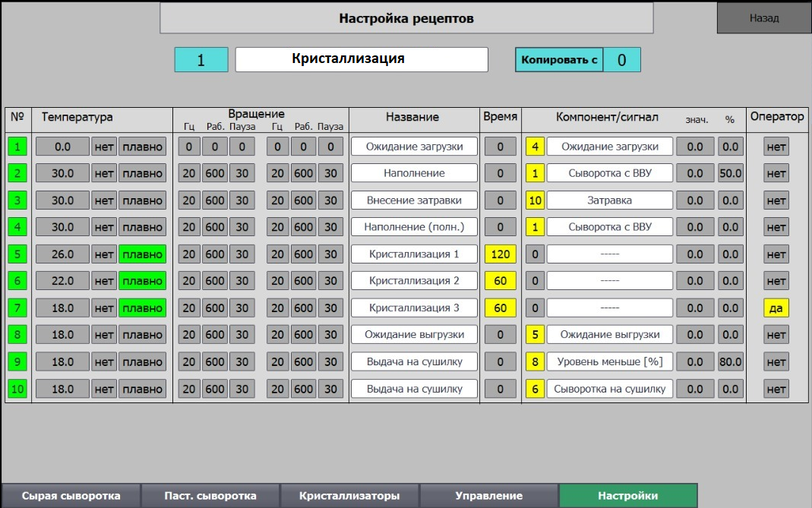The image size is (812, 508).
Task: Click the recipe name field Кристаллизация
Action: pos(361,59)
